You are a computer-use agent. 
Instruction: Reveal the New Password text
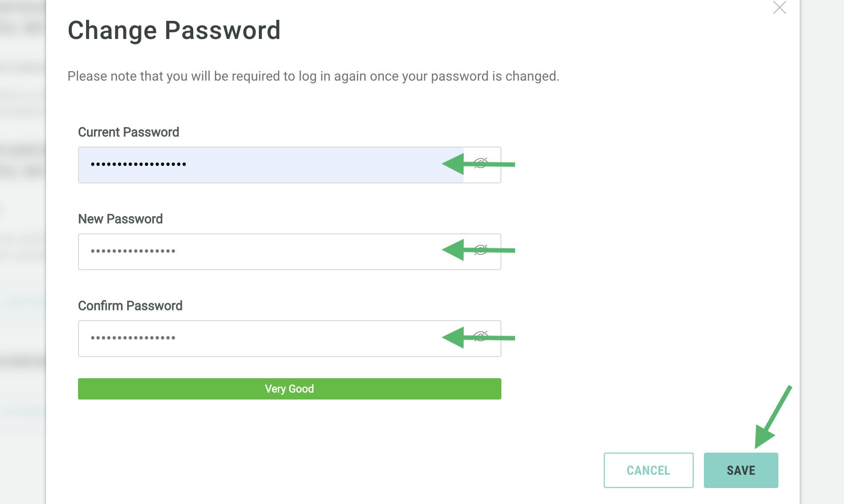point(481,250)
